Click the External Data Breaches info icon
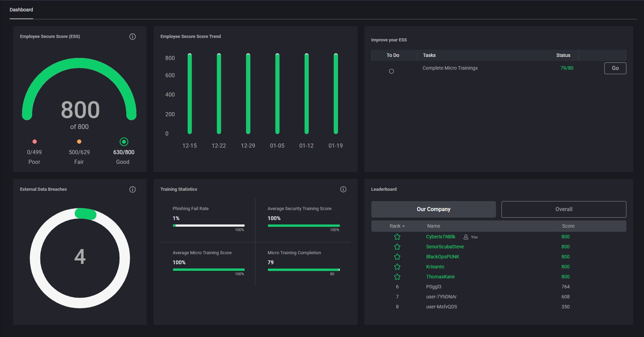 (x=133, y=189)
